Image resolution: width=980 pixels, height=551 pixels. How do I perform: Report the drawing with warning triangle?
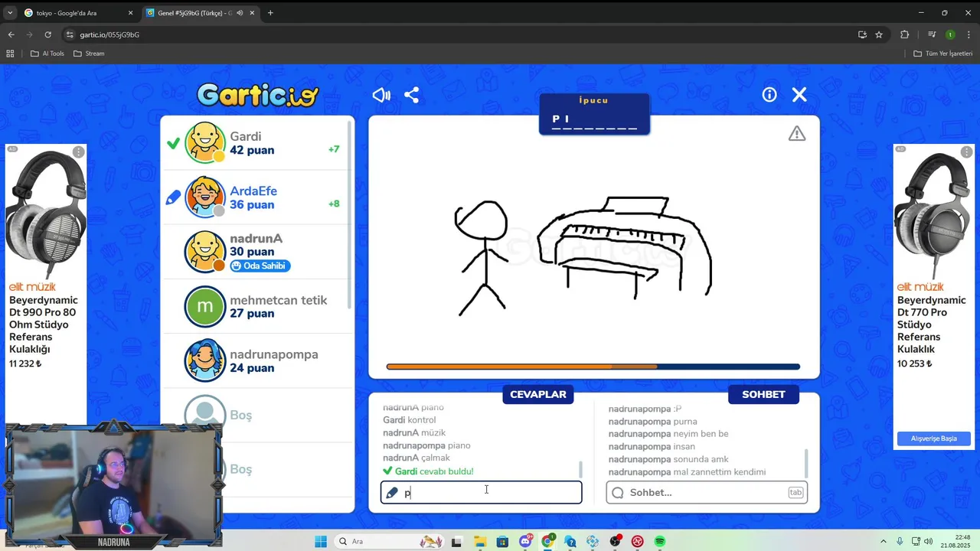pos(797,134)
